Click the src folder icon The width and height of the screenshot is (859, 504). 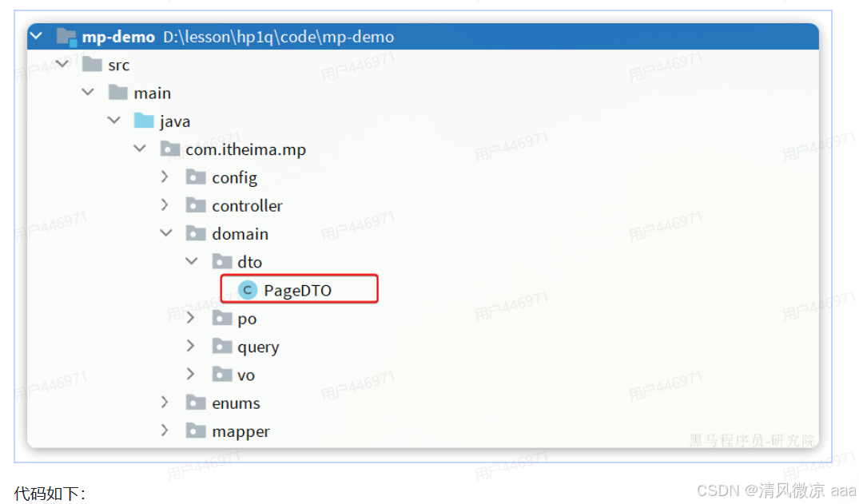[92, 65]
